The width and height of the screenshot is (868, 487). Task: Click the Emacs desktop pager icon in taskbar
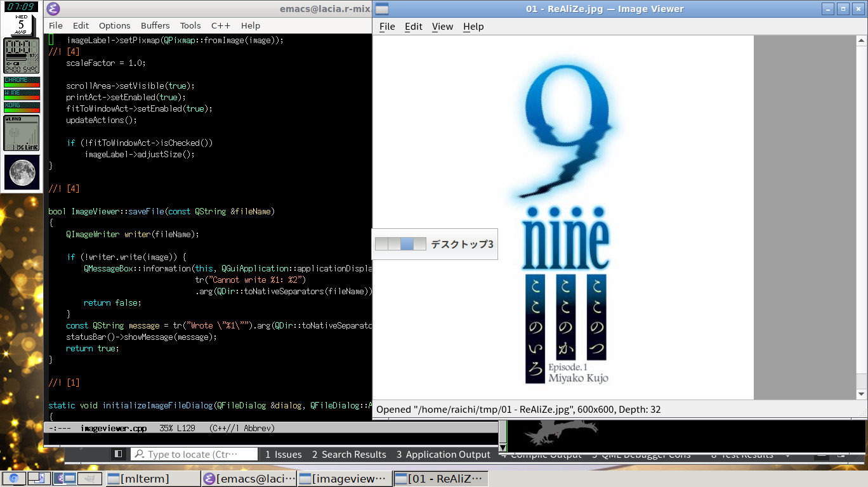coord(64,478)
